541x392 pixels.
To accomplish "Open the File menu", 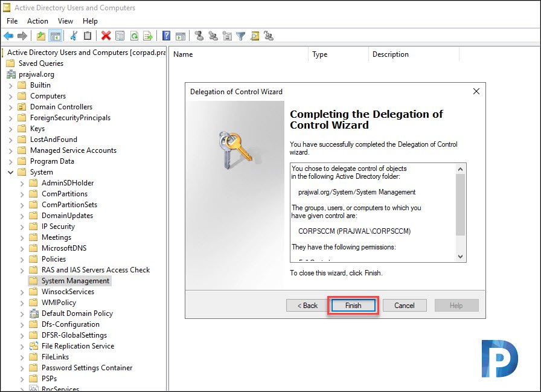I will pyautogui.click(x=12, y=21).
